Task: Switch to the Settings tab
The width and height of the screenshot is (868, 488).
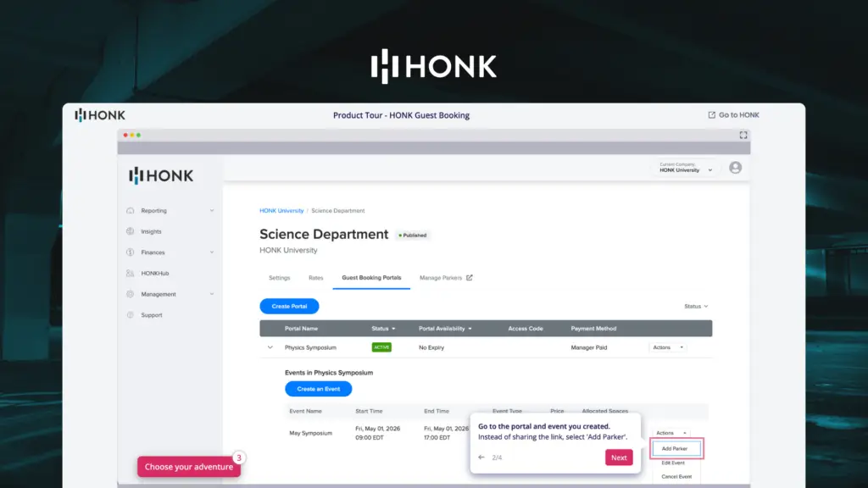Action: point(280,278)
